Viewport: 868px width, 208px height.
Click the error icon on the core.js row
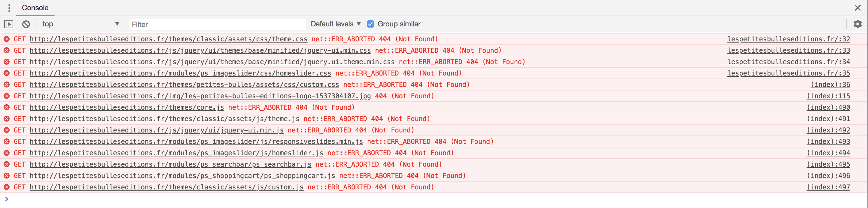(x=6, y=108)
